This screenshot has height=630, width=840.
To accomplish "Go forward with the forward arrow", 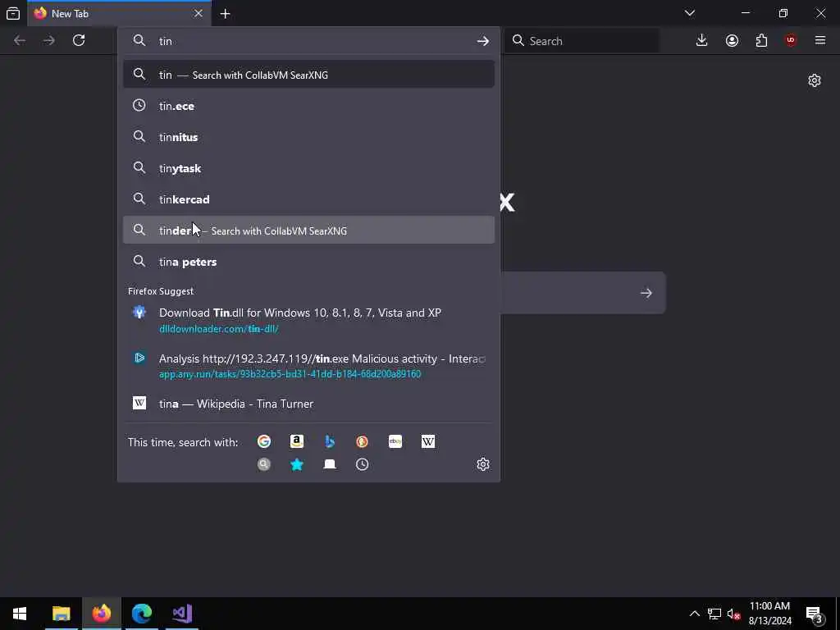I will 48,40.
